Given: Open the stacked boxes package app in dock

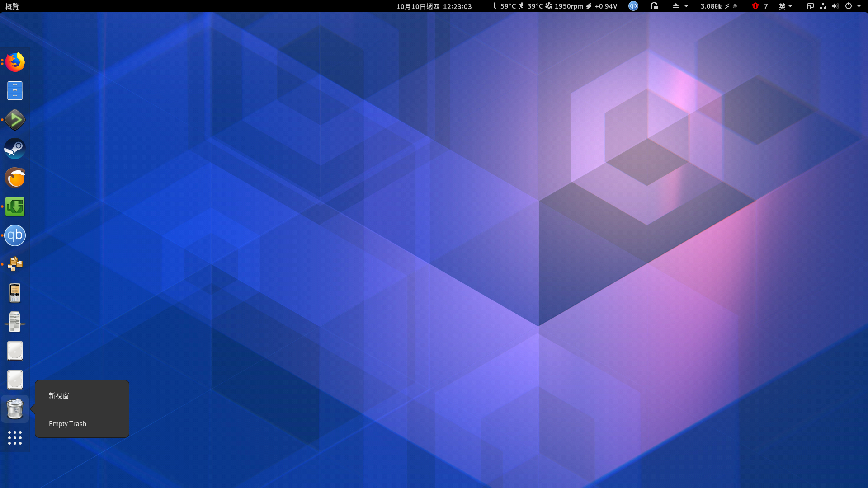Looking at the screenshot, I should [x=15, y=264].
